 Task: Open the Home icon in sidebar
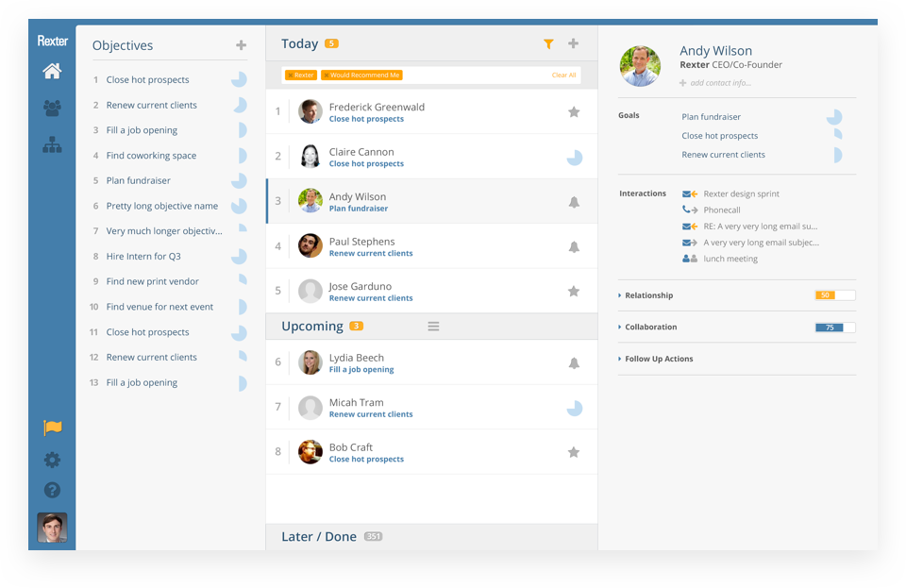point(52,71)
